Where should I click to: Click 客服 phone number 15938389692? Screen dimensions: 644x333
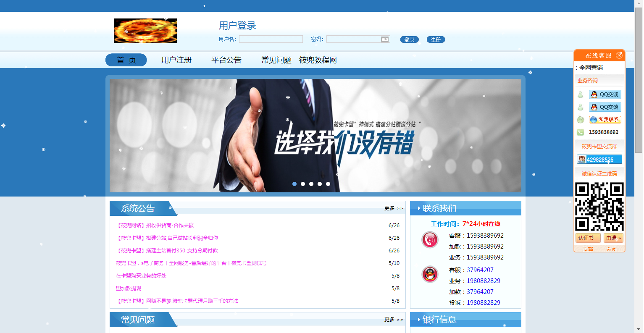click(x=485, y=236)
